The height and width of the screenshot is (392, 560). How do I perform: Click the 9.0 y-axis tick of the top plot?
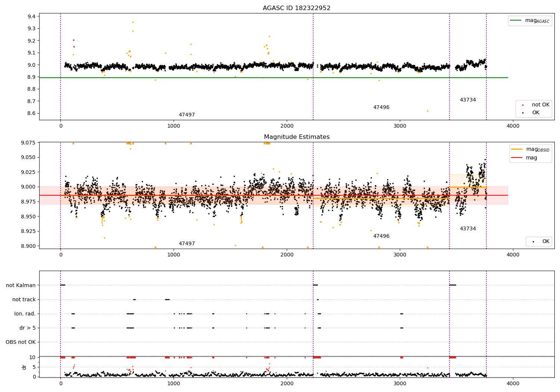pyautogui.click(x=32, y=65)
